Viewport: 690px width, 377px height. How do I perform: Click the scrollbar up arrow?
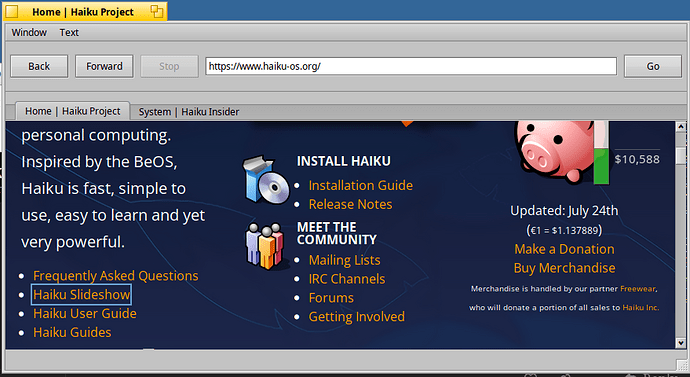tap(681, 127)
